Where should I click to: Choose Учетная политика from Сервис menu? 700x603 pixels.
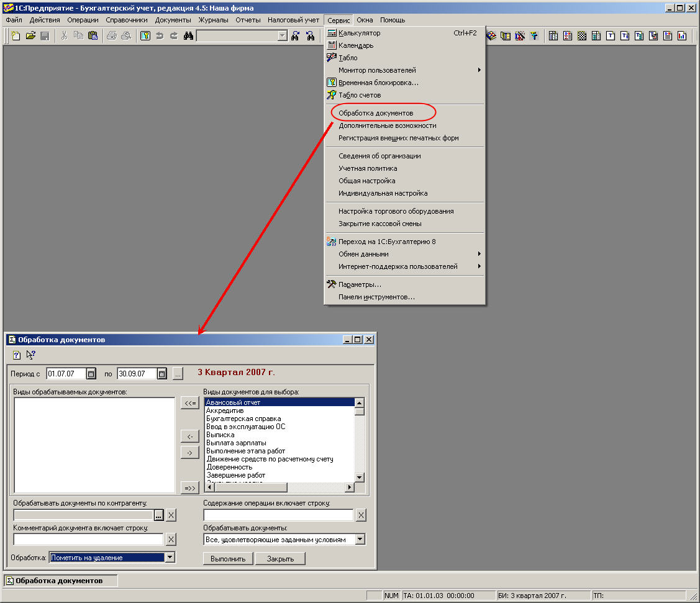coord(368,168)
